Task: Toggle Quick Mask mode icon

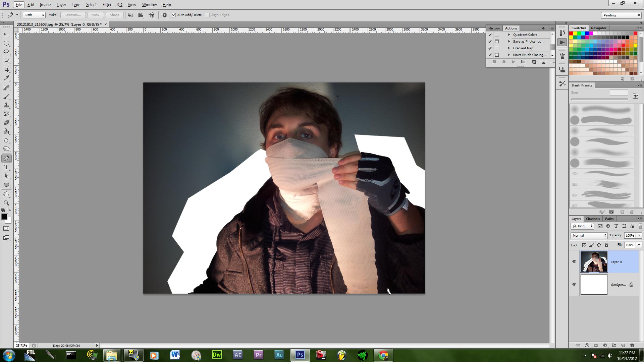Action: click(x=6, y=229)
